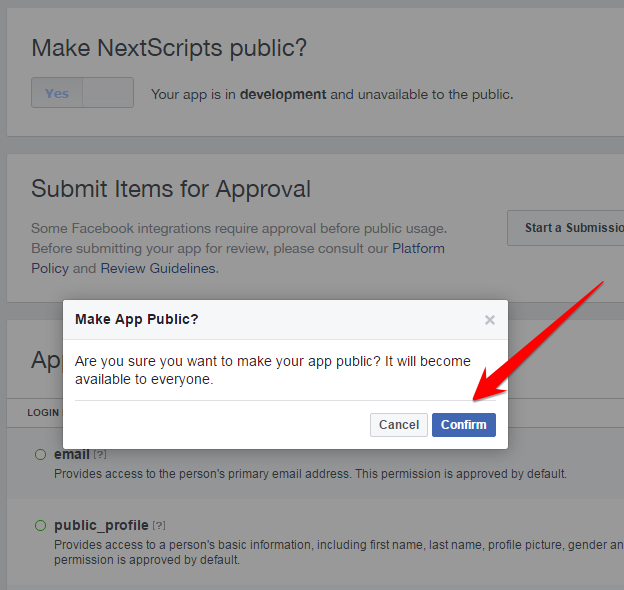Click the green circle beside public_profile
624x590 pixels.
tap(41, 526)
